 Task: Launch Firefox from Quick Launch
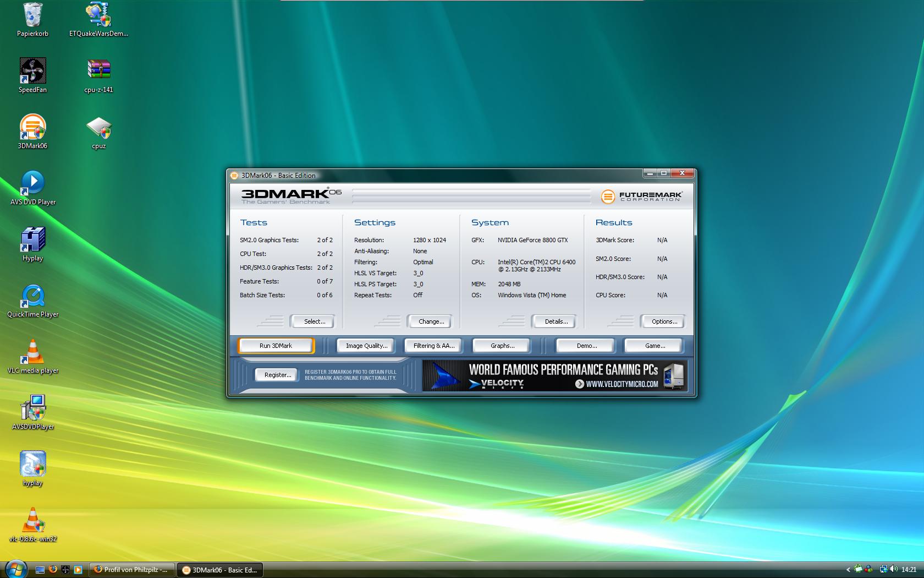pos(53,570)
